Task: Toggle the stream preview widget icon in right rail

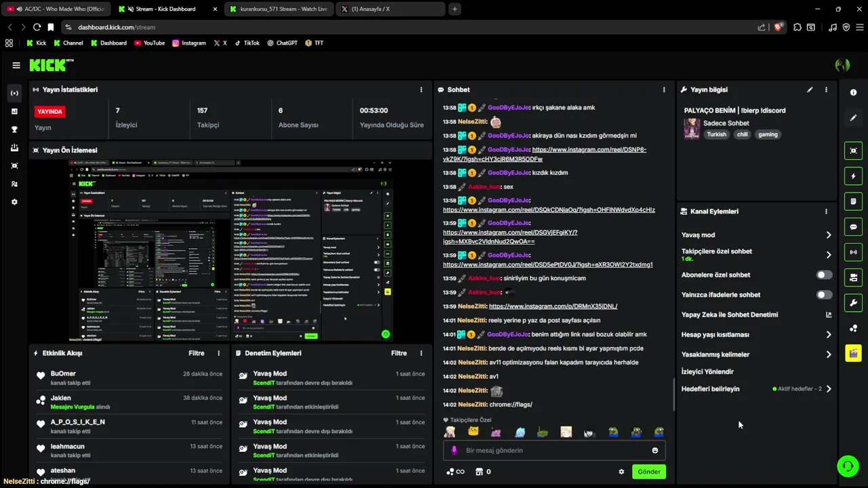Action: pos(853,150)
